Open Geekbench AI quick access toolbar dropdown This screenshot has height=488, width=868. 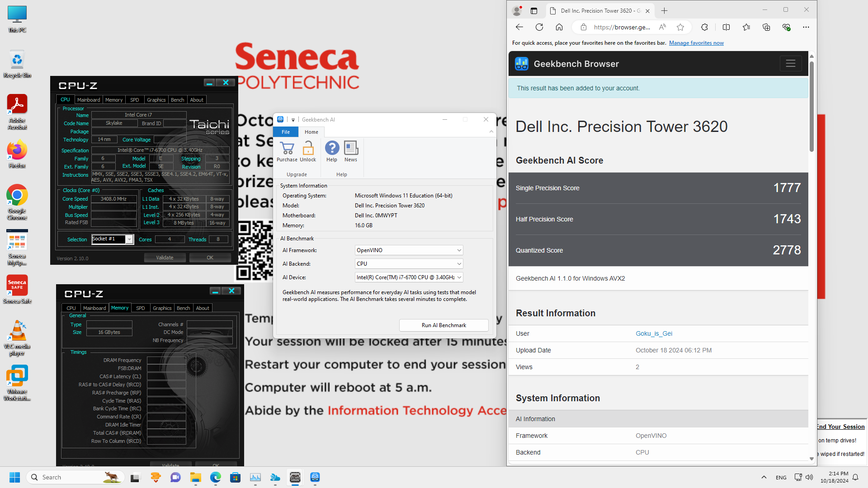[x=293, y=120]
